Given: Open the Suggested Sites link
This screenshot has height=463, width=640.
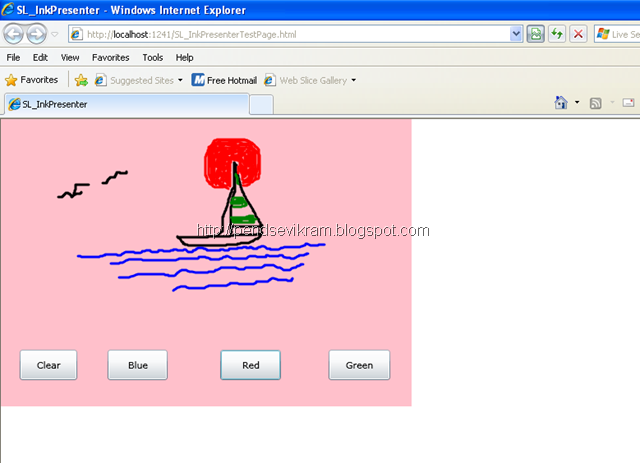Looking at the screenshot, I should click(134, 80).
